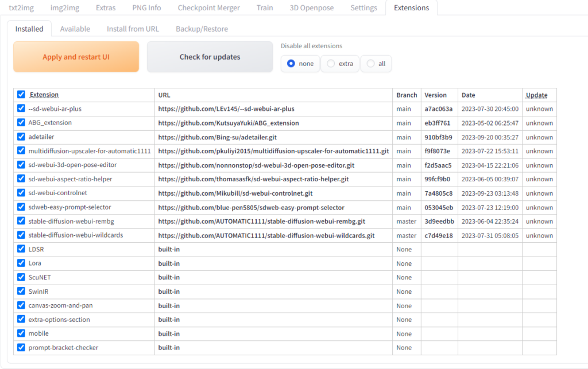Click Apply and restart UI
This screenshot has height=369, width=588.
pyautogui.click(x=76, y=57)
